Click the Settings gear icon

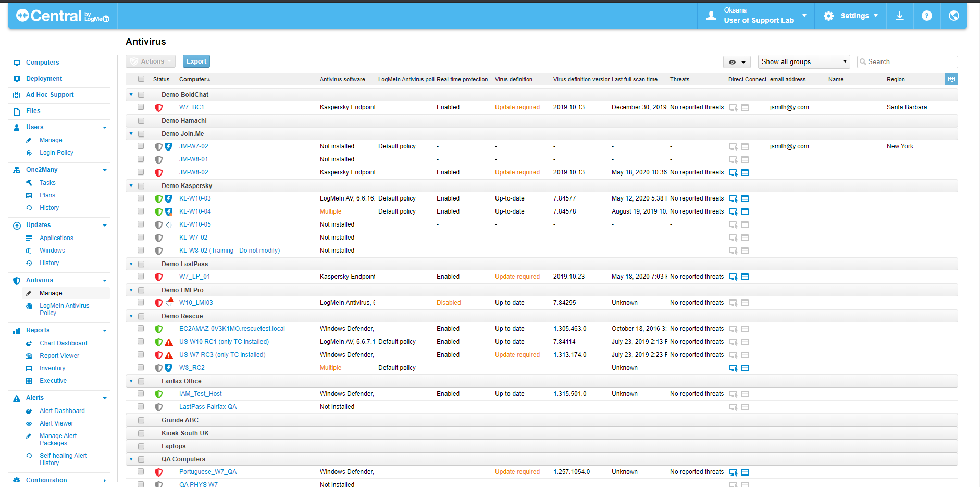pyautogui.click(x=828, y=16)
